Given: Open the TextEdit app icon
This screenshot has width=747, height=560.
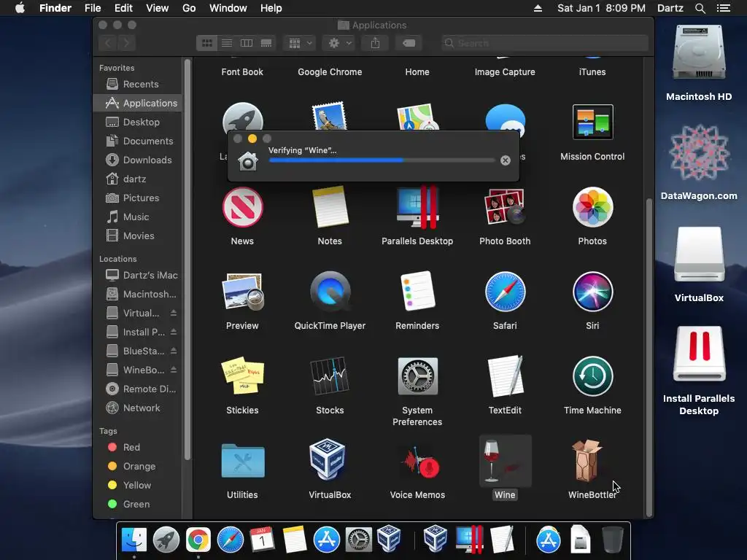Looking at the screenshot, I should click(x=505, y=376).
